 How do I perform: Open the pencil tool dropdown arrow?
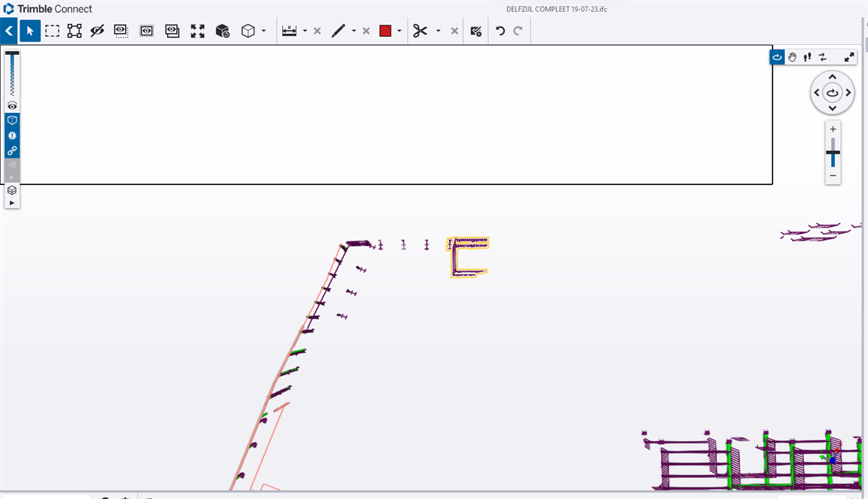point(354,31)
